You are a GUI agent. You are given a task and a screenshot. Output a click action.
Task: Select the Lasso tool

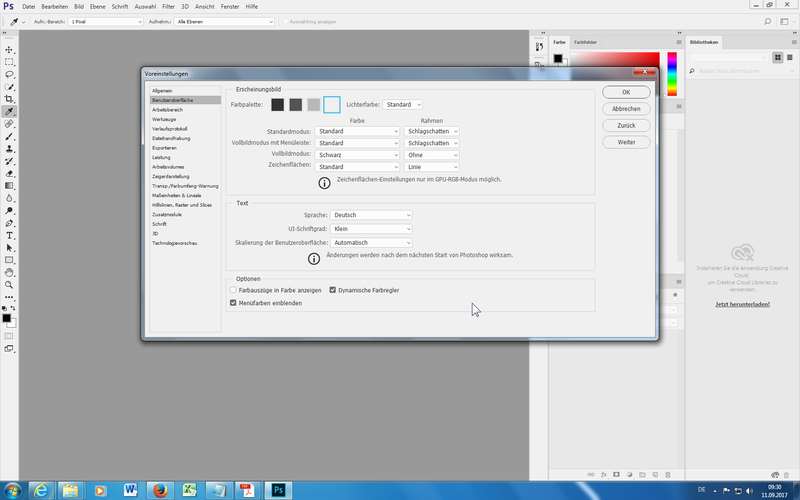point(9,74)
